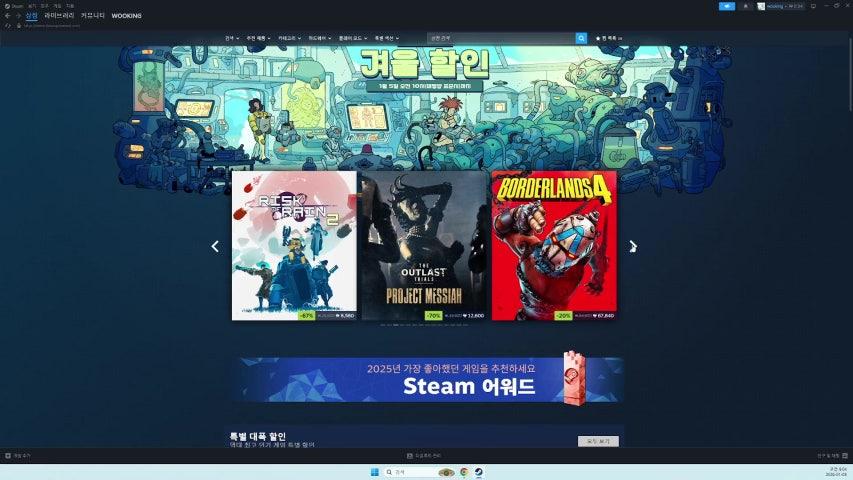Switch to the 커뮤니티 (Community) tab
Image resolution: width=853 pixels, height=480 pixels.
tap(92, 16)
